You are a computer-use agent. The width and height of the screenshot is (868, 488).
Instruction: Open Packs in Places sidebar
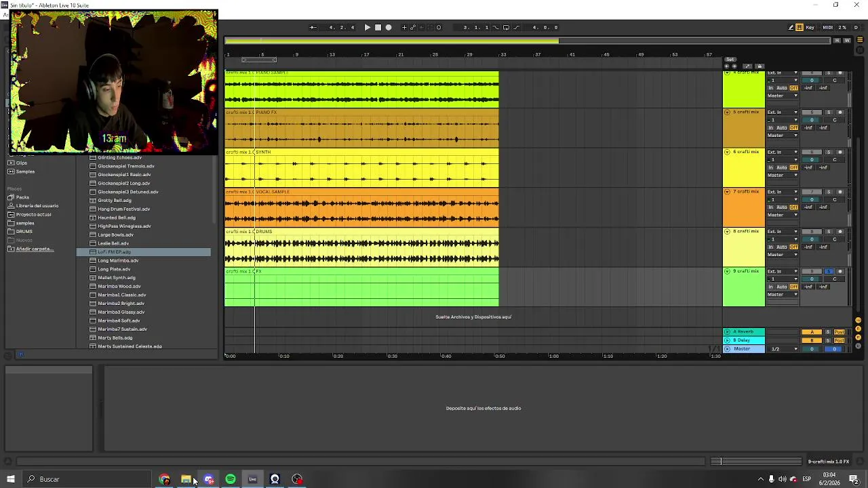[x=22, y=197]
